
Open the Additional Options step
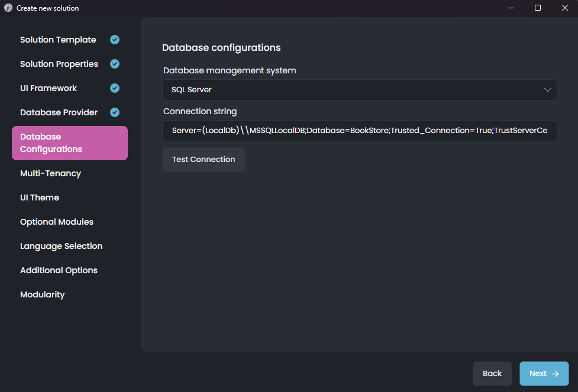tap(59, 270)
